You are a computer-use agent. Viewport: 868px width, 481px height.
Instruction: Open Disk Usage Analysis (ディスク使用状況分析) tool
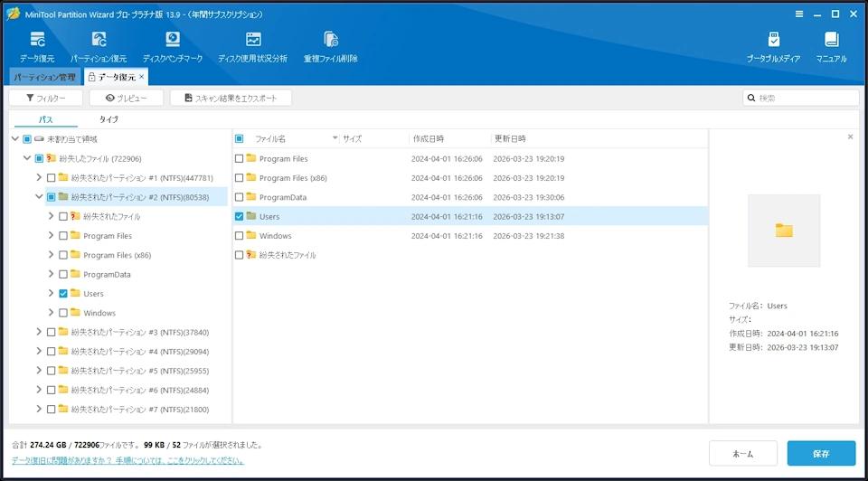click(252, 46)
